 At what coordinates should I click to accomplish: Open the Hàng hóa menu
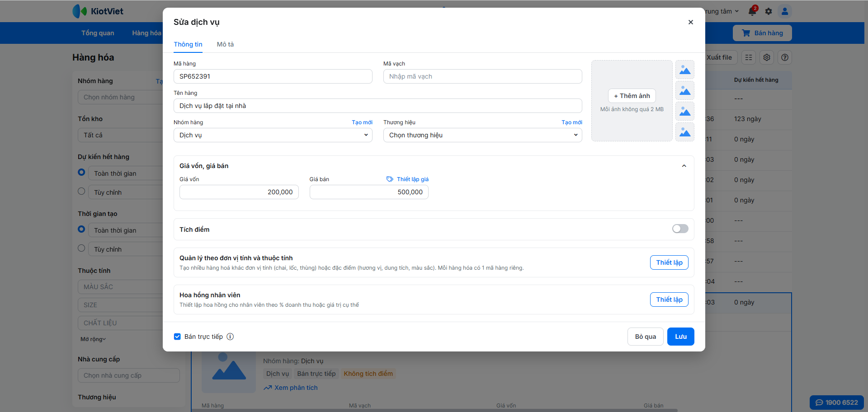[146, 33]
